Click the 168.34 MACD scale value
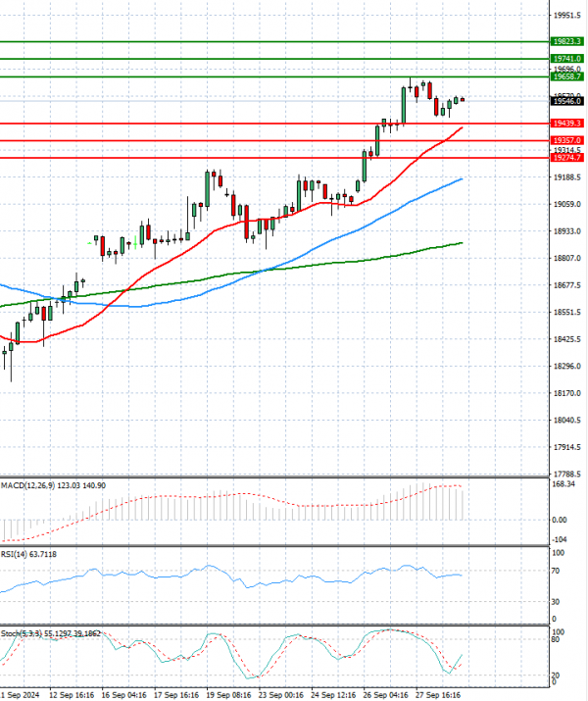 pyautogui.click(x=563, y=484)
